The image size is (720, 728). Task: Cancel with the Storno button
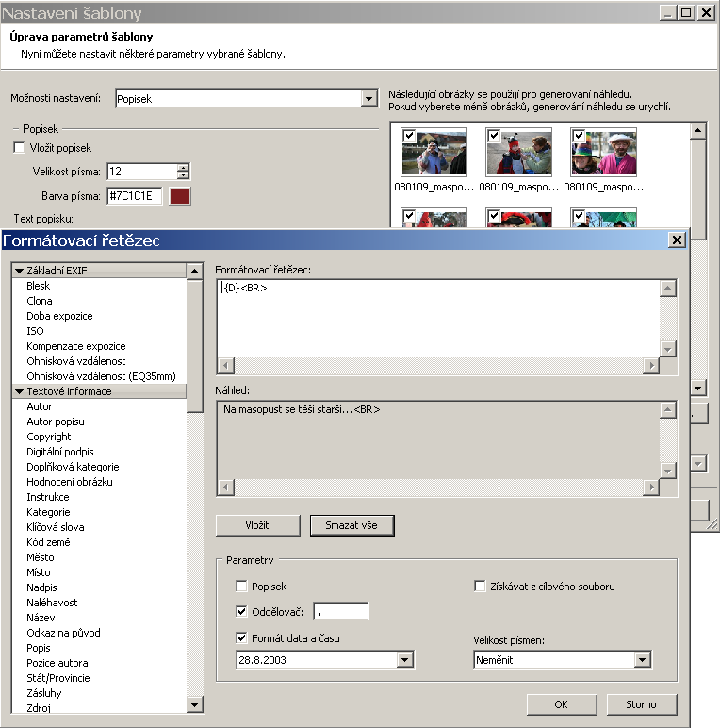[x=640, y=704]
